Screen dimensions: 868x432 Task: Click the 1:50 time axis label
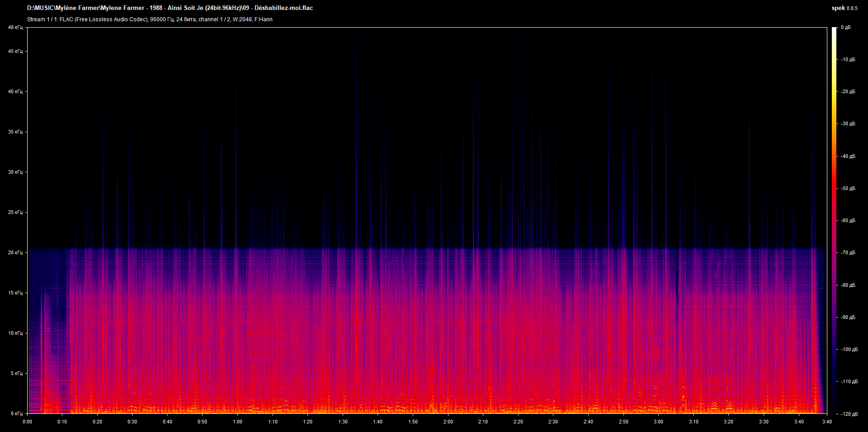click(413, 422)
